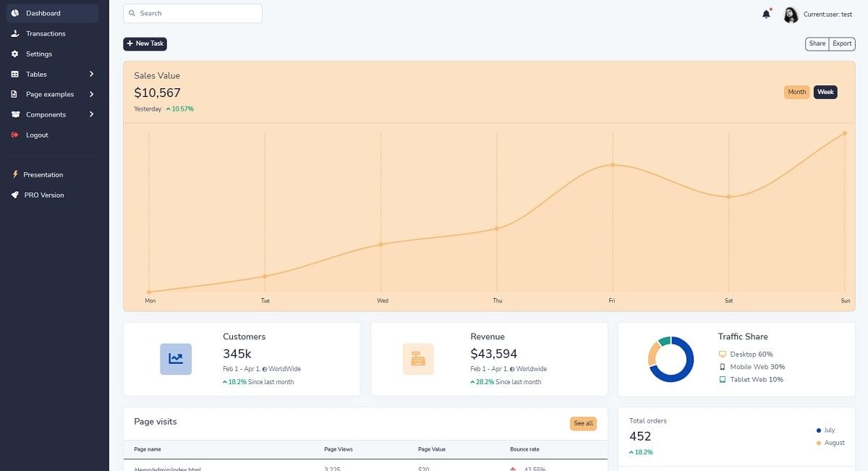Click the Desktop icon in Traffic Share
The width and height of the screenshot is (868, 471).
(x=721, y=354)
